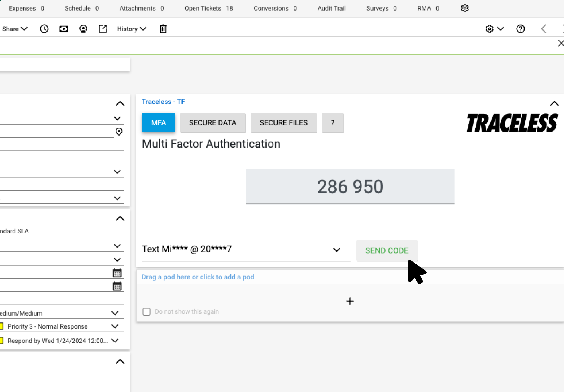
Task: Select the SECURE DATA button
Action: (x=212, y=123)
